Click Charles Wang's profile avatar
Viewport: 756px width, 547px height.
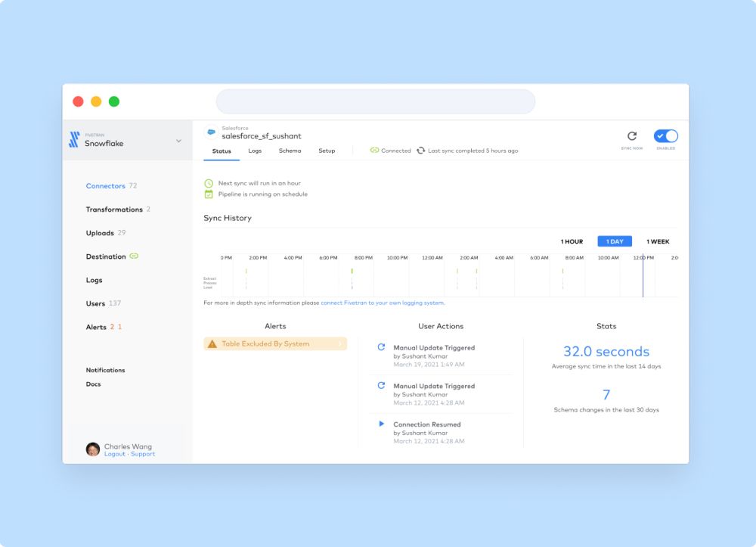92,449
